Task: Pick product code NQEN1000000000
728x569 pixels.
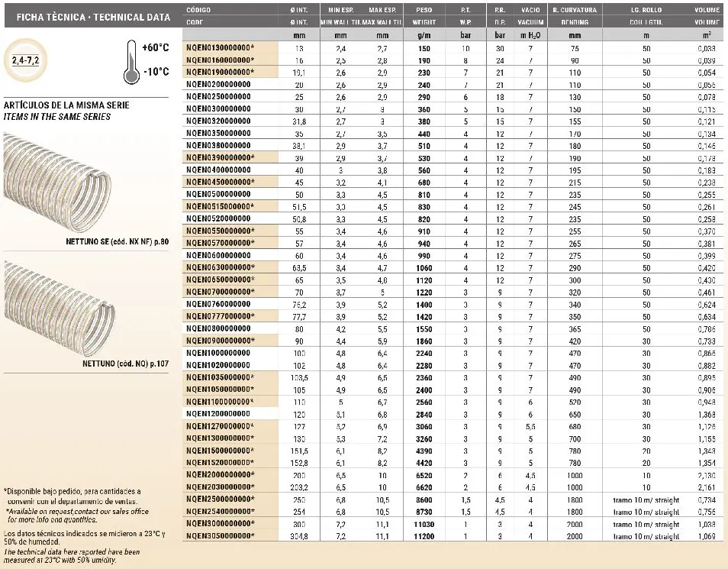Action: [x=218, y=352]
